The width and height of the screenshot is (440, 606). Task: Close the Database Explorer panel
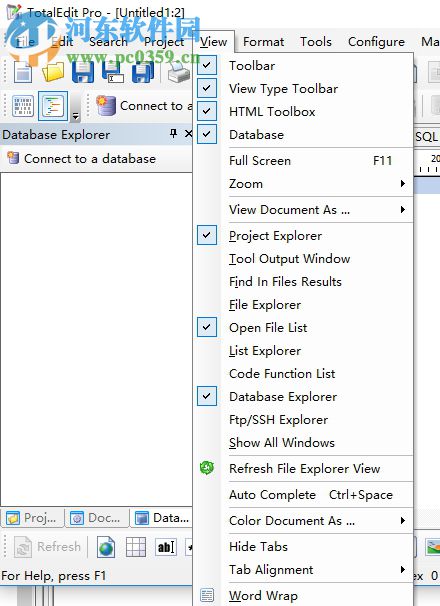(x=188, y=134)
